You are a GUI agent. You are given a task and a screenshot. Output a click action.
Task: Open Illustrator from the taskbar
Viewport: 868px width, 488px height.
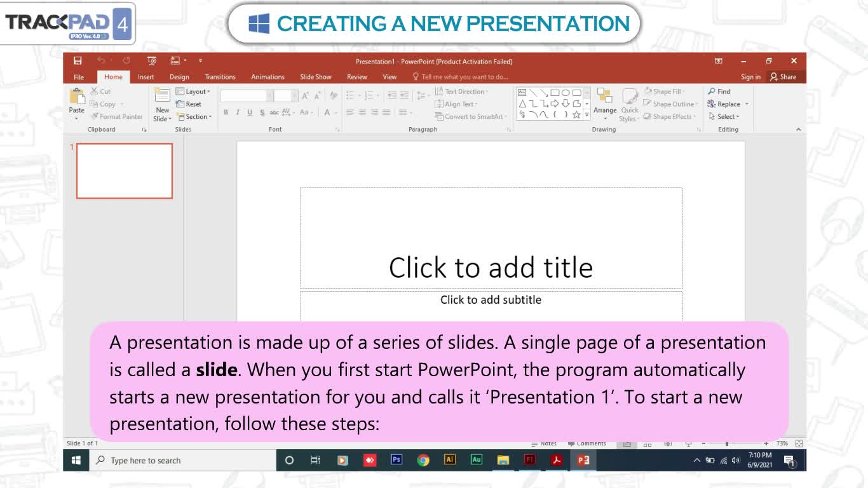tap(450, 460)
